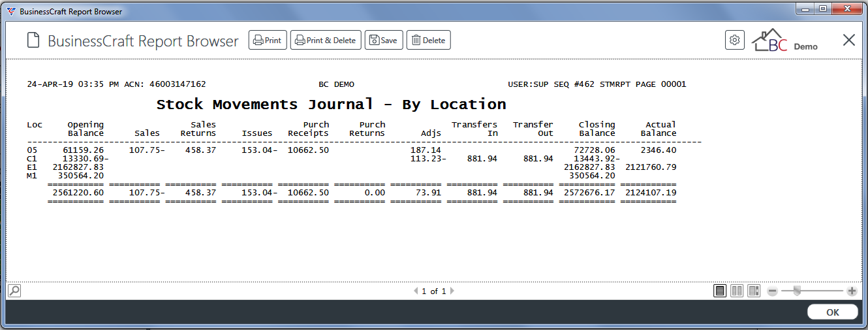Delete the report
868x330 pixels.
click(x=429, y=41)
